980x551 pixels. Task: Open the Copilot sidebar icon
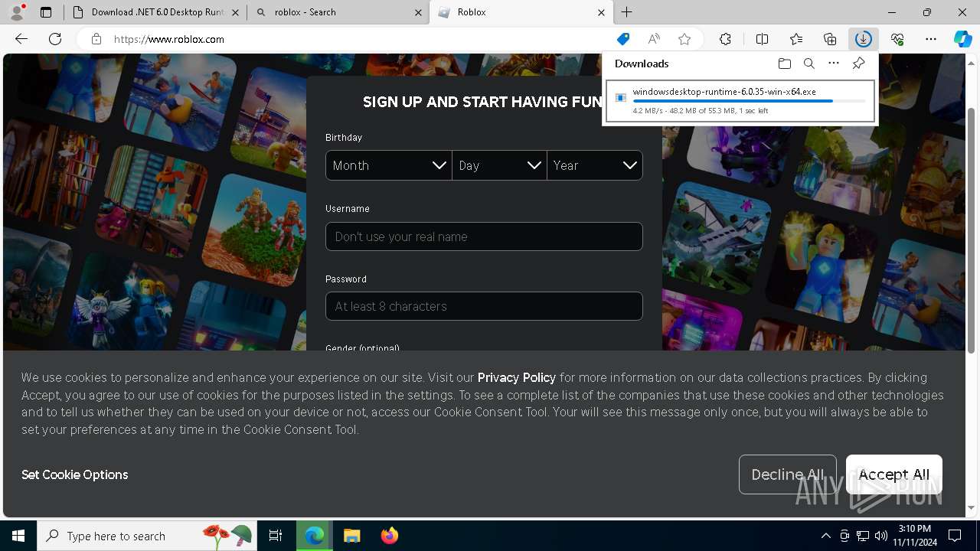[963, 39]
